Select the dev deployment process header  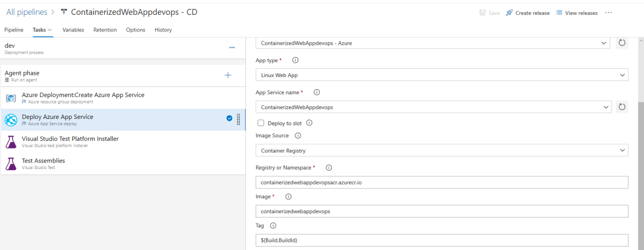point(123,48)
